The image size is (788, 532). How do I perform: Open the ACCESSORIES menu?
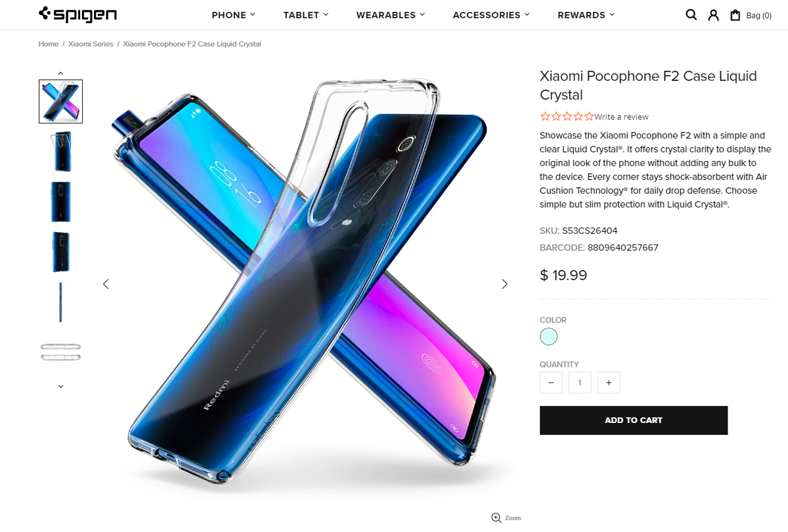[x=491, y=14]
